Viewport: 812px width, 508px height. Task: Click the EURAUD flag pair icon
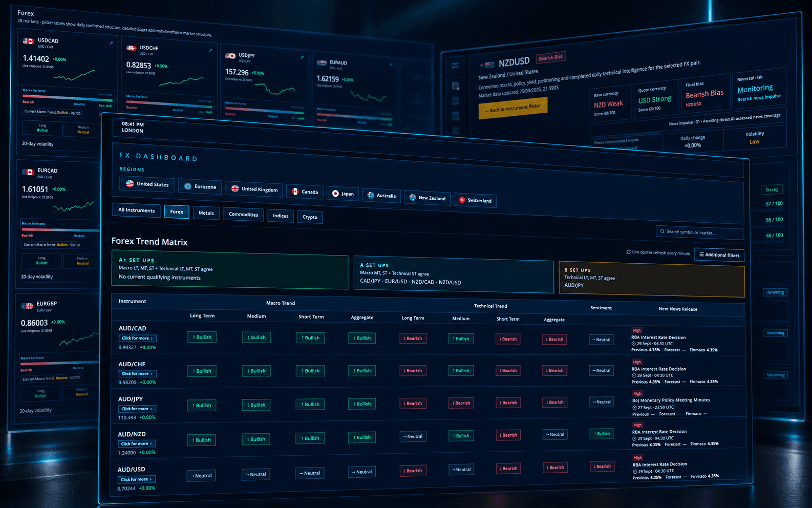coord(322,62)
